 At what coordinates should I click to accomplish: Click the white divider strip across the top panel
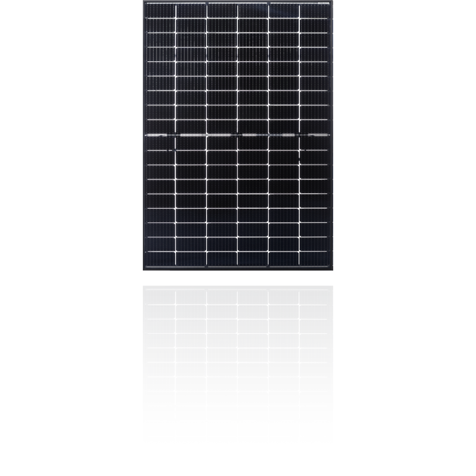[x=238, y=135]
